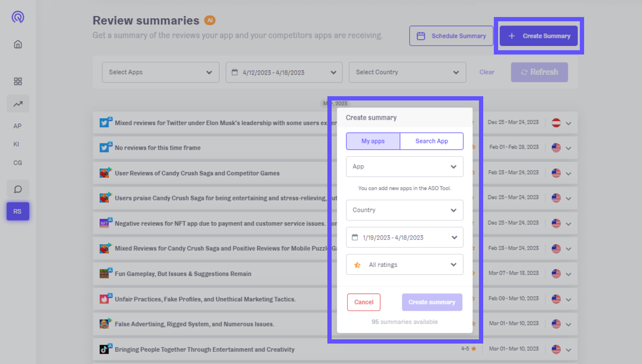Expand the Fun Gameplay review row

[569, 274]
